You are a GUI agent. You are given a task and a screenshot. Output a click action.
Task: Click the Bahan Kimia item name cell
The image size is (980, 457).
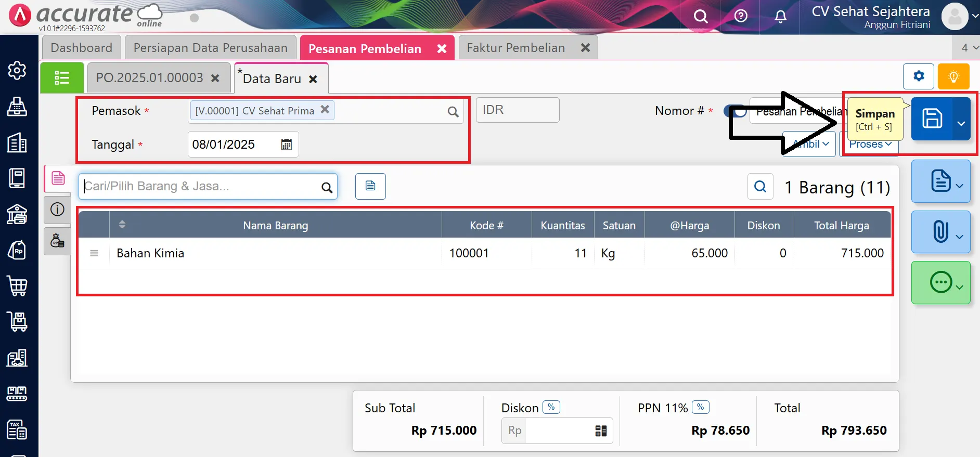click(276, 253)
